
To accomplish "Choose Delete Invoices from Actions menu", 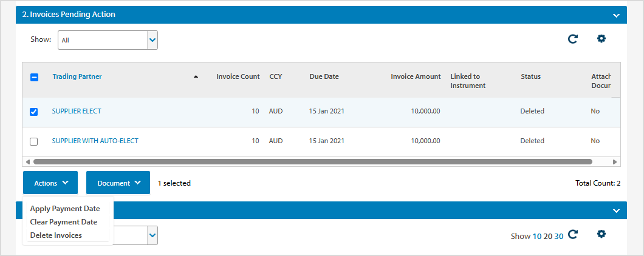I will click(x=56, y=235).
